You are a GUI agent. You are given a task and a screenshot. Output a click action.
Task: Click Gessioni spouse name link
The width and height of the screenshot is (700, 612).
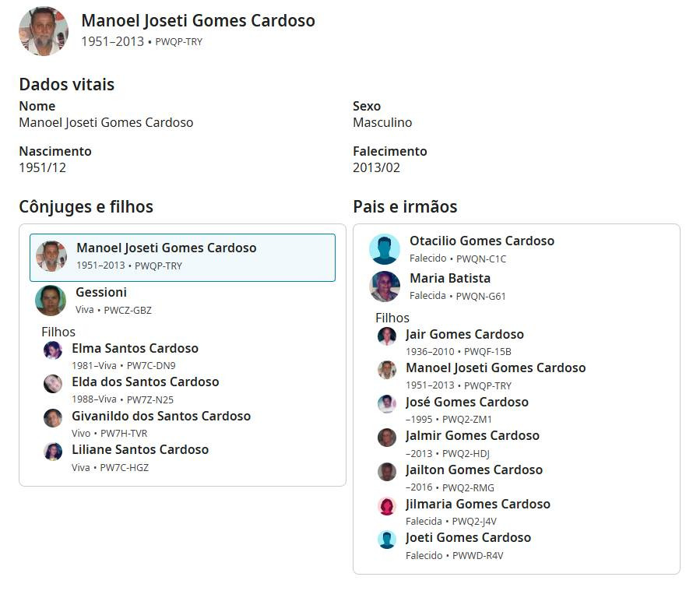tap(101, 292)
